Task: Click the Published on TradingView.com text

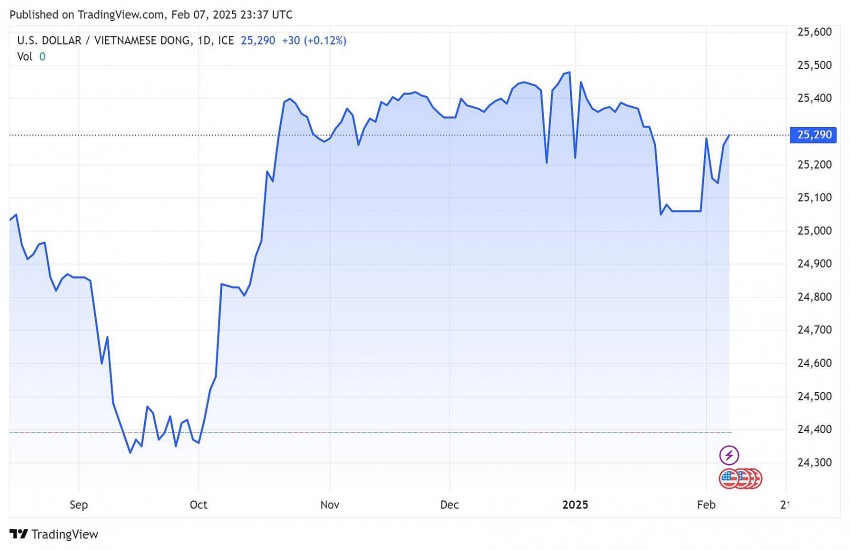Action: point(150,14)
